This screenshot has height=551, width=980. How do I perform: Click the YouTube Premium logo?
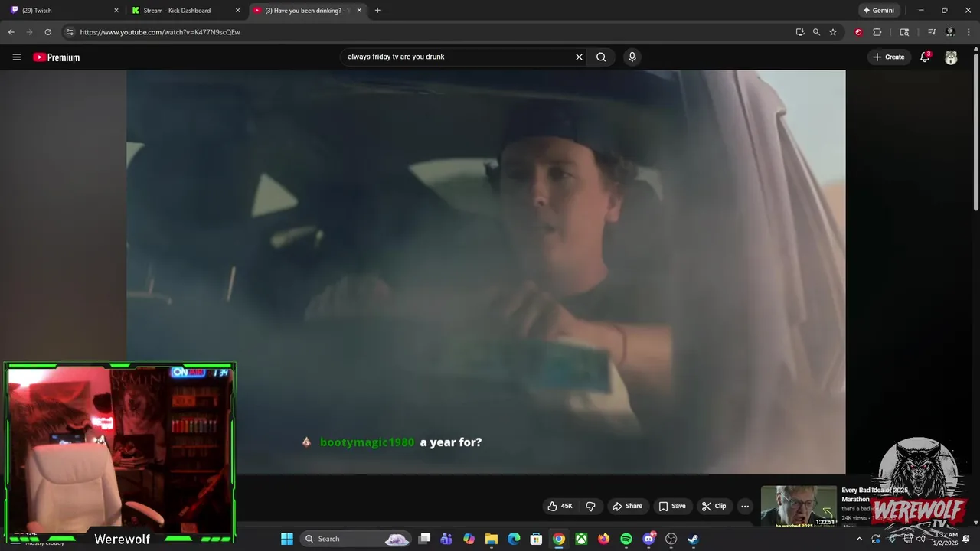pyautogui.click(x=56, y=57)
